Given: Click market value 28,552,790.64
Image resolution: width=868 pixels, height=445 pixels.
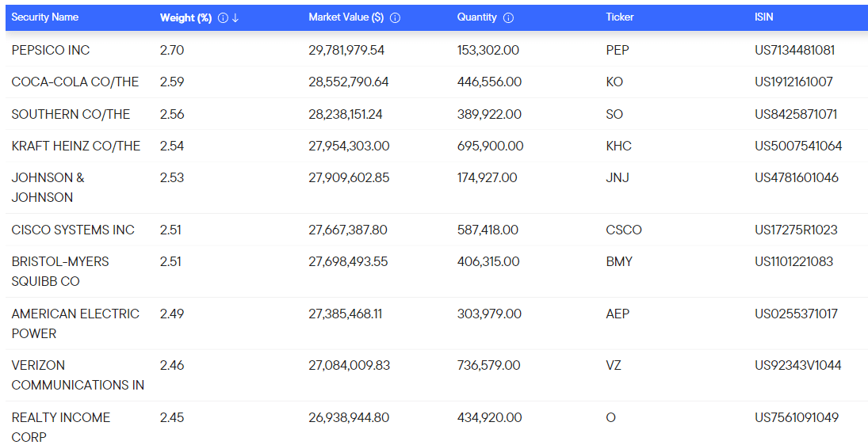Looking at the screenshot, I should [x=349, y=82].
